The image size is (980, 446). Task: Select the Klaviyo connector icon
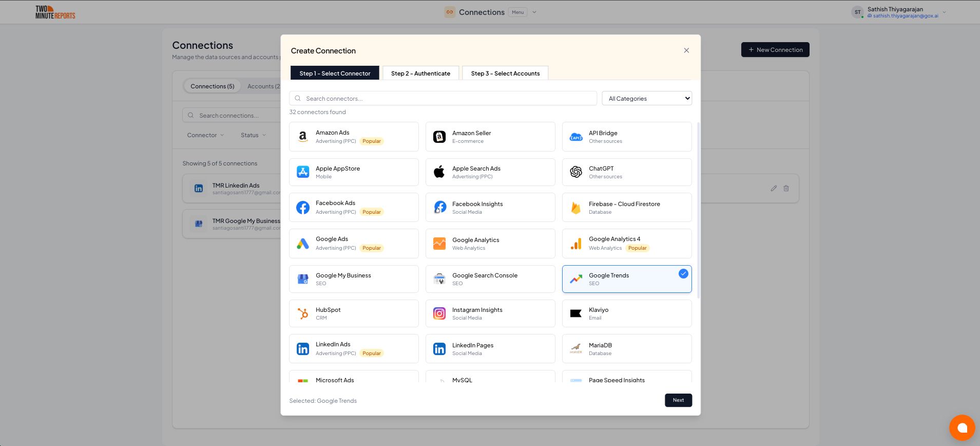(x=576, y=313)
